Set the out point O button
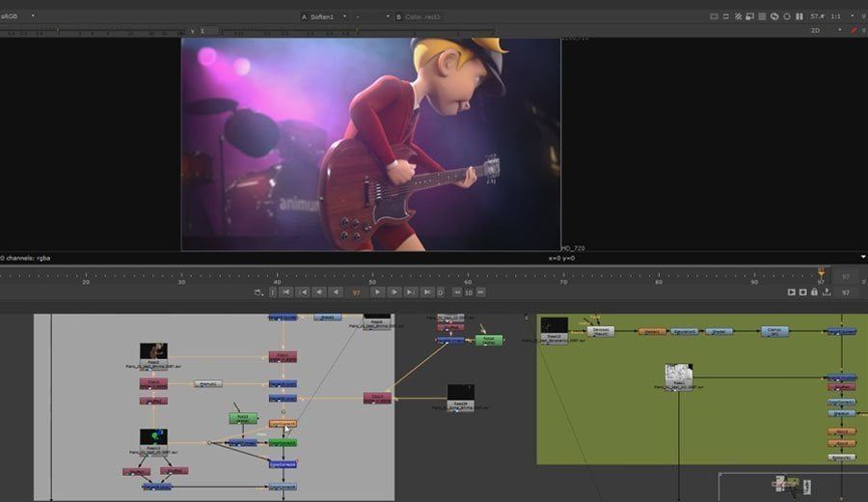Screen dimensions: 868x502 (441, 292)
